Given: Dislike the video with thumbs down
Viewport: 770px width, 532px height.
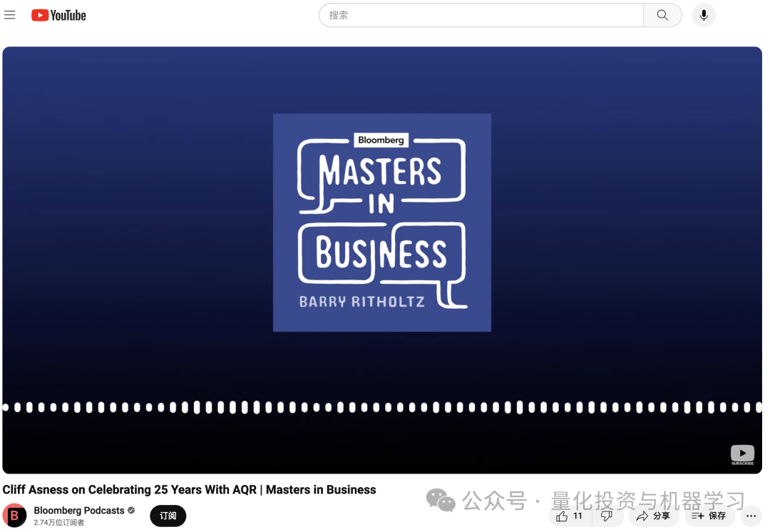Looking at the screenshot, I should click(x=607, y=516).
